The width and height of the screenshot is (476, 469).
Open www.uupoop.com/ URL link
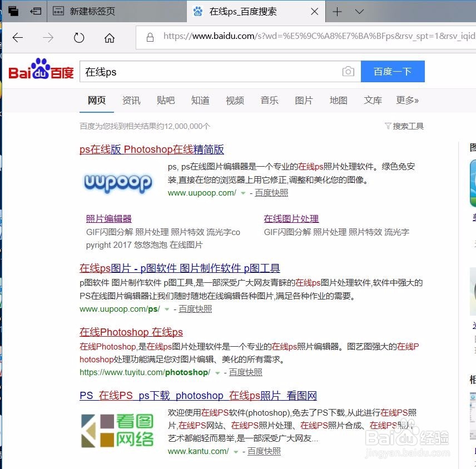pos(202,193)
